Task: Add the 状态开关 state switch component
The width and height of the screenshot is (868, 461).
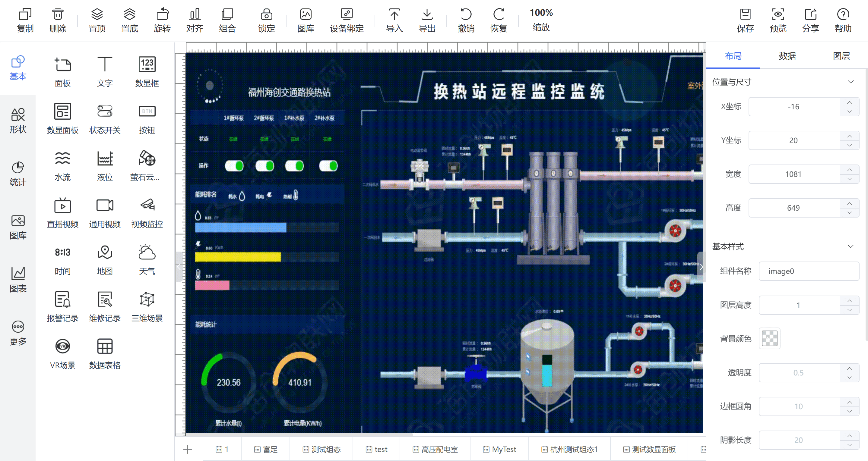Action: [x=105, y=119]
